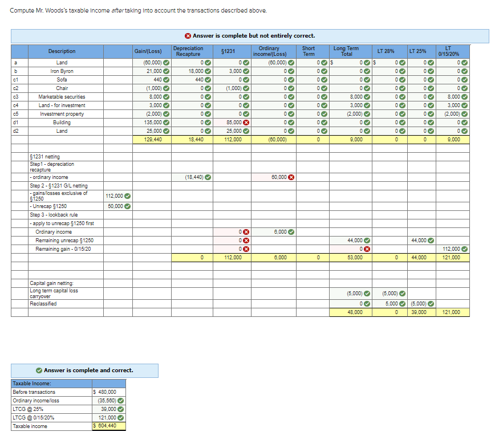The width and height of the screenshot is (503, 448).
Task: Click the Long Term Total column header
Action: [351, 51]
